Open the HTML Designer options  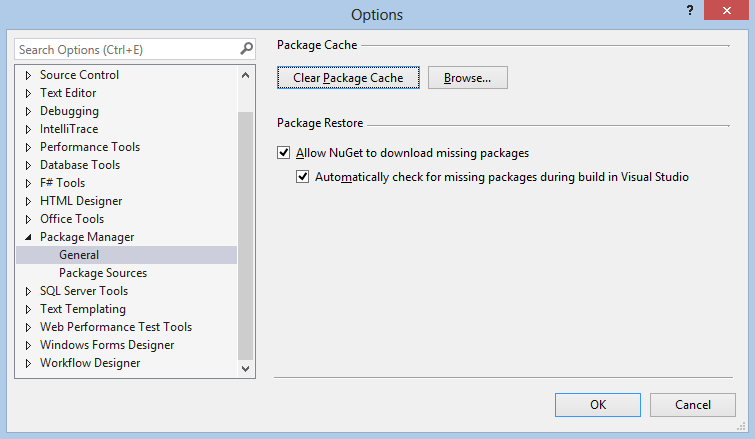(x=80, y=201)
